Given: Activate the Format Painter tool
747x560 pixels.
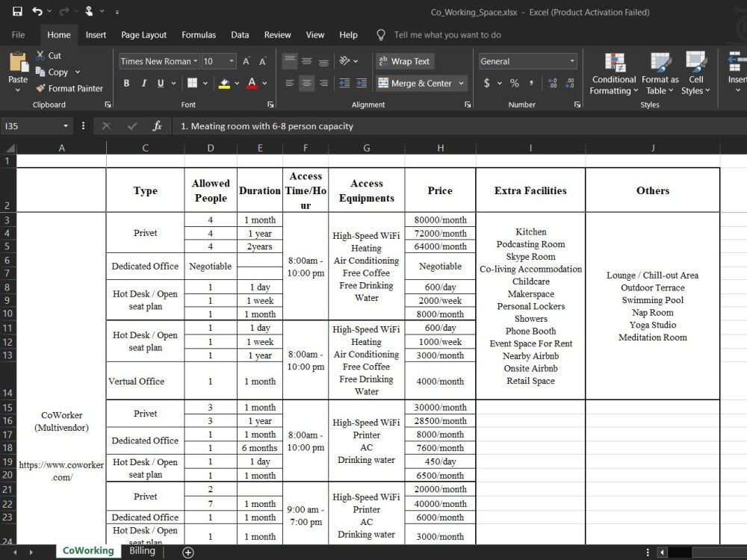Looking at the screenshot, I should point(69,88).
